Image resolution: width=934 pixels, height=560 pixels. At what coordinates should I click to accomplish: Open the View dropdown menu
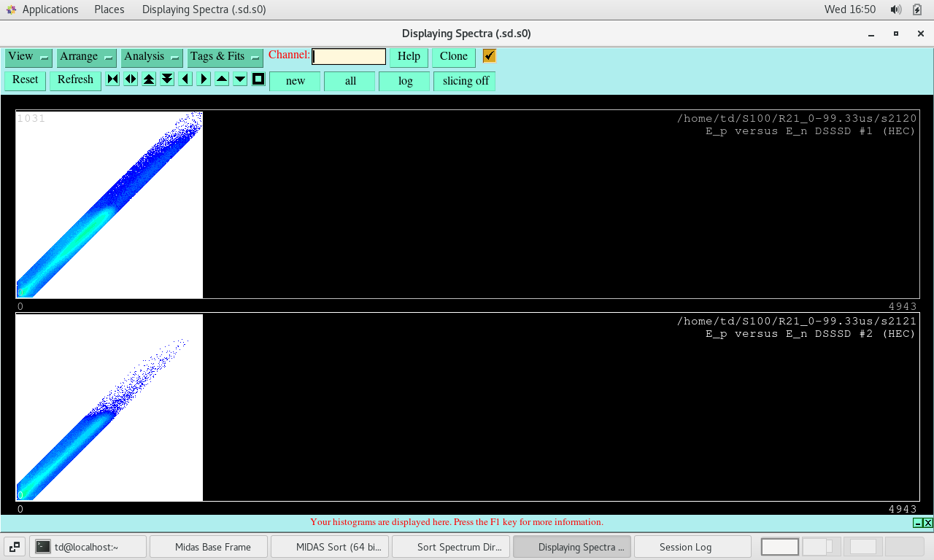[x=28, y=57]
